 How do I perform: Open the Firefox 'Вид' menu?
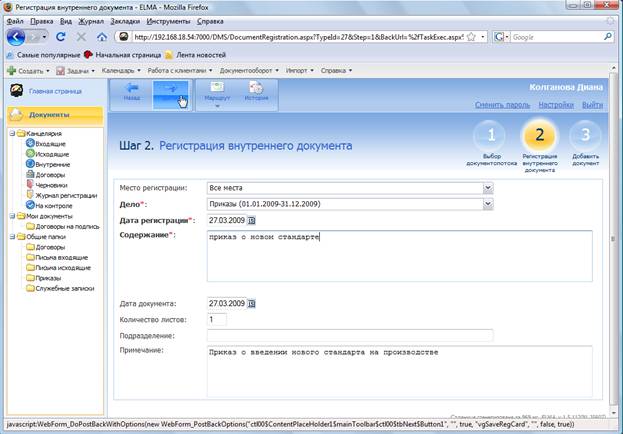tap(66, 21)
